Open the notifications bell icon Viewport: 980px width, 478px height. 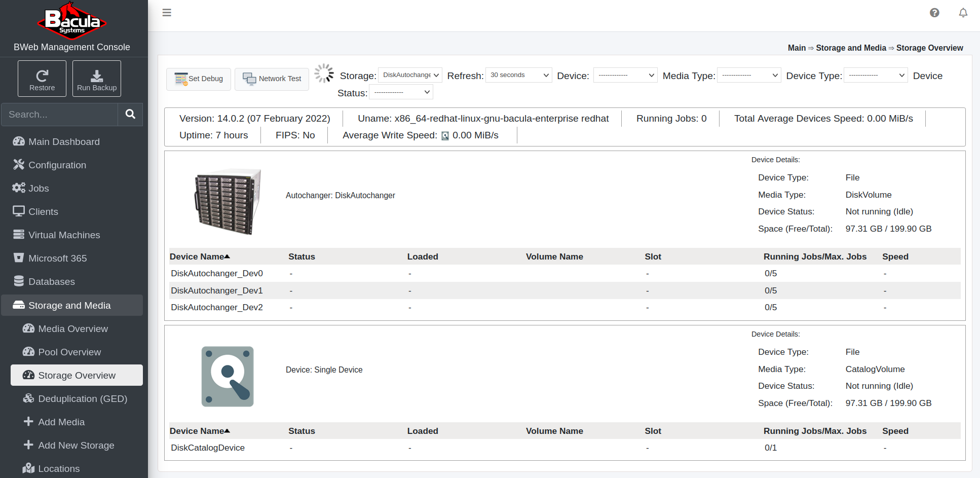tap(963, 13)
